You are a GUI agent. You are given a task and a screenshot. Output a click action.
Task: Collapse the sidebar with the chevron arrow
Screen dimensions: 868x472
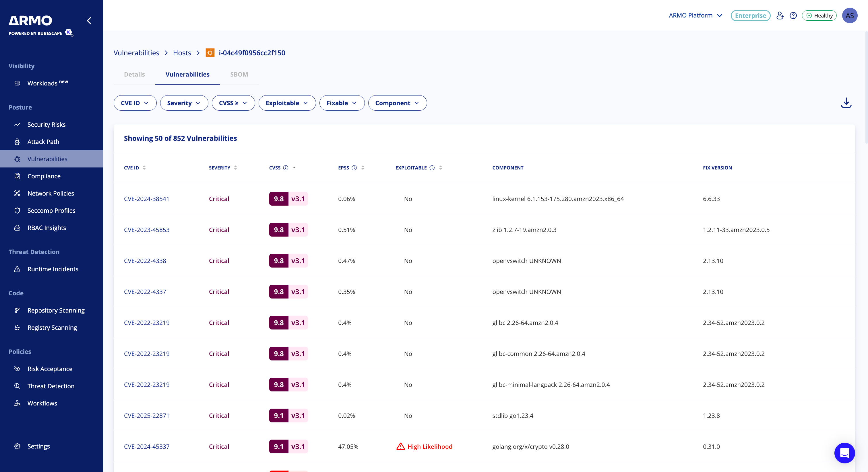89,21
